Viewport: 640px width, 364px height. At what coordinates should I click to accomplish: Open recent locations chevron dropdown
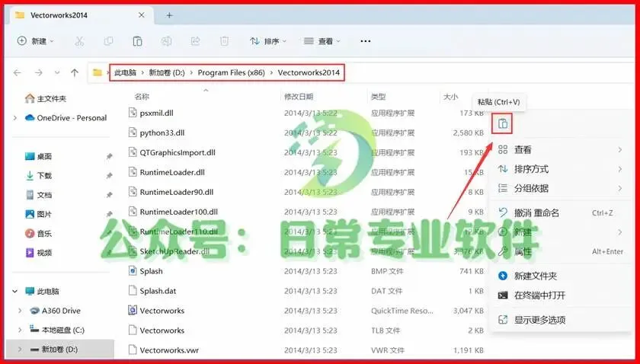point(57,72)
